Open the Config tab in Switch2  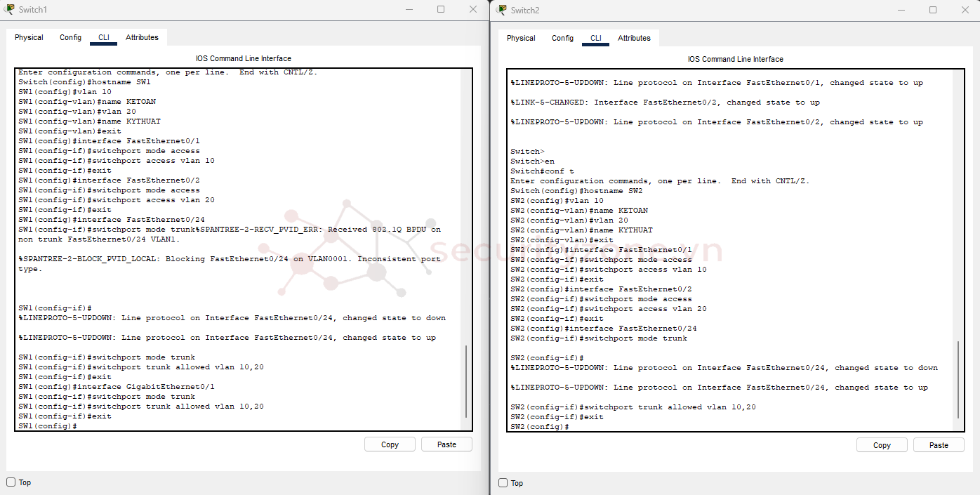(562, 38)
